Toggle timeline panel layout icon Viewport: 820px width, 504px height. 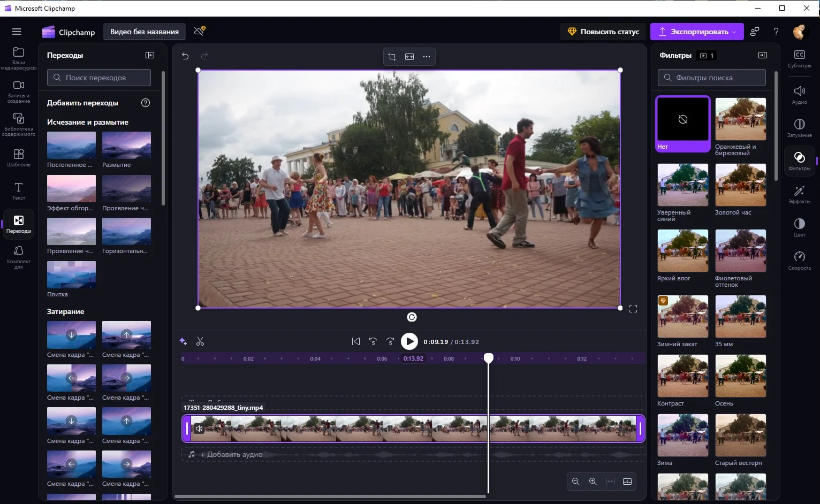coord(627,482)
